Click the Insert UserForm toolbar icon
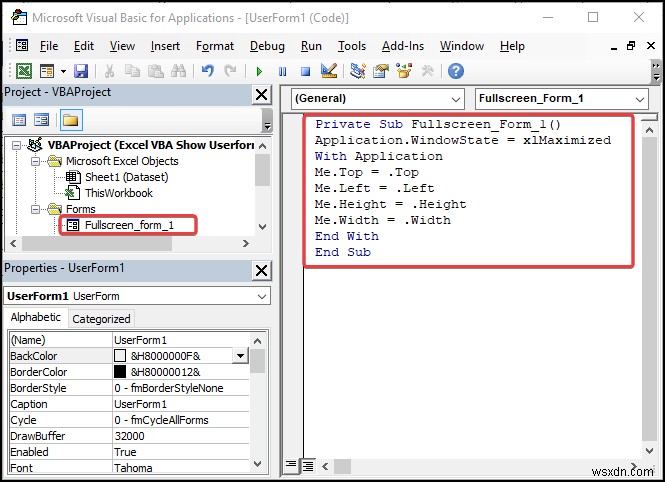 pos(47,71)
